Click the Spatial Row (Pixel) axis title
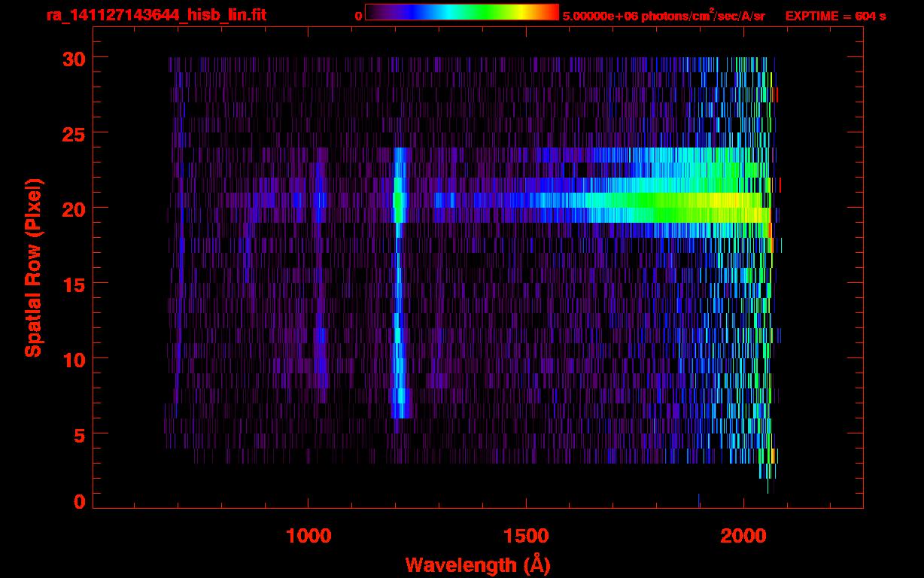924x578 pixels. [x=32, y=267]
